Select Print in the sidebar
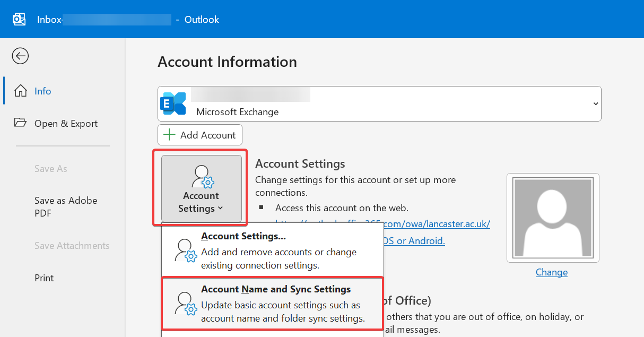The image size is (644, 337). tap(44, 278)
